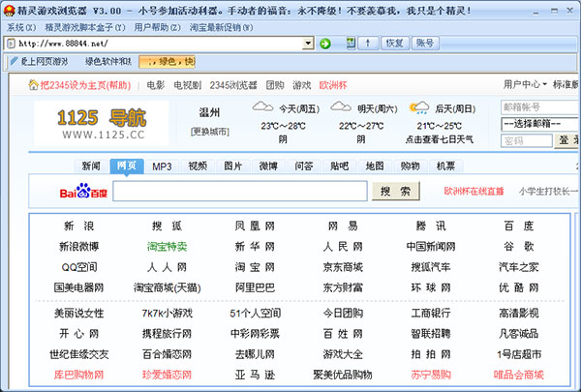Click the up arrow toolbar button
Viewport: 581px width, 392px height.
pyautogui.click(x=368, y=43)
